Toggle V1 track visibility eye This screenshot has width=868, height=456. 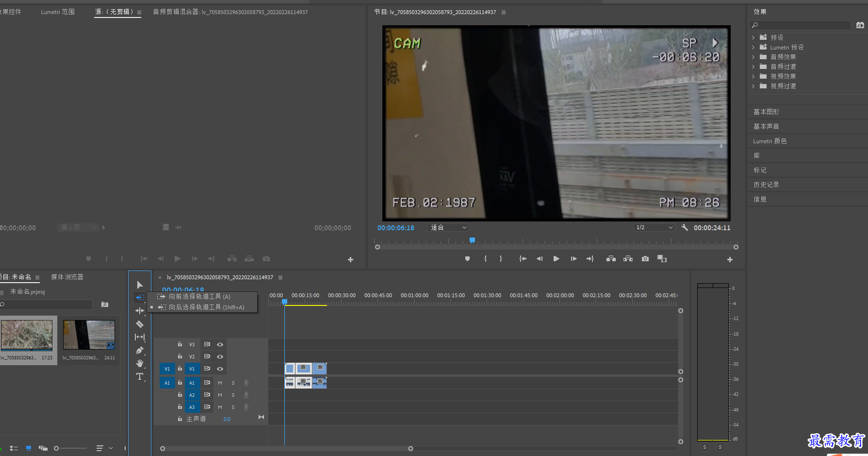(x=220, y=369)
